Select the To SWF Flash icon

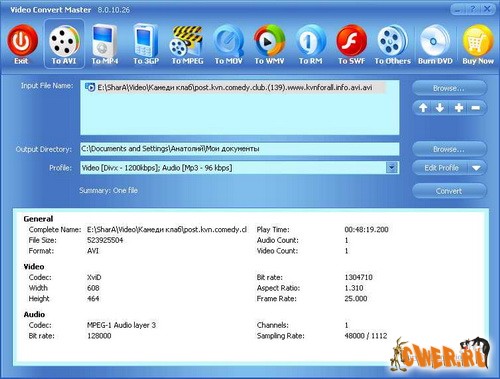tap(351, 41)
